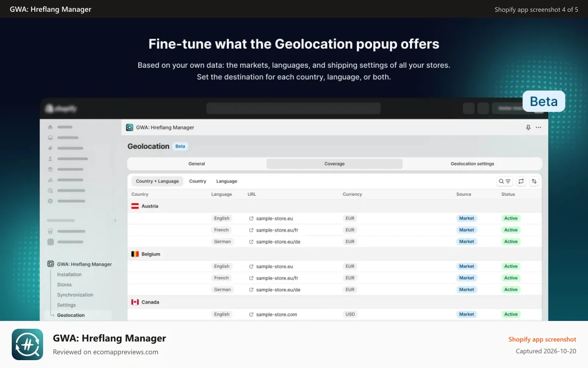Expand the sales channels chevron in sidebar
The width and height of the screenshot is (588, 368).
point(115,221)
